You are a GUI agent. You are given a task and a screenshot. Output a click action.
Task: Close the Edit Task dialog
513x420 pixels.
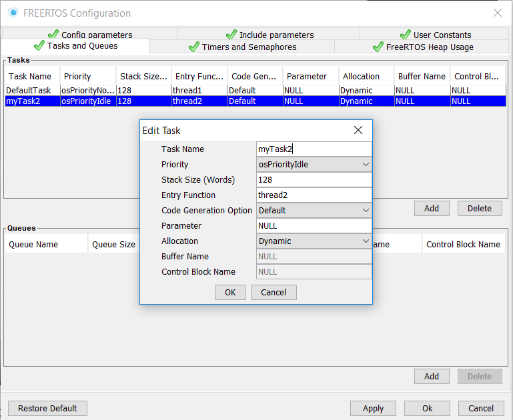click(x=358, y=130)
